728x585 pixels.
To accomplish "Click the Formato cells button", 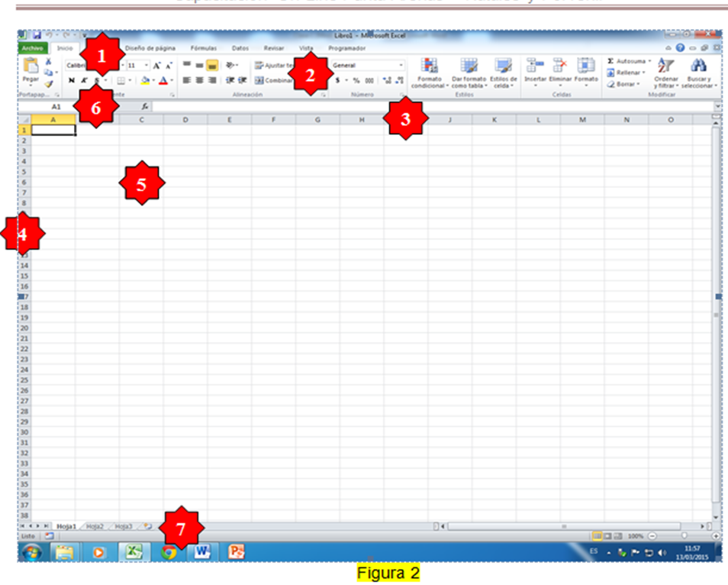I will [x=586, y=73].
